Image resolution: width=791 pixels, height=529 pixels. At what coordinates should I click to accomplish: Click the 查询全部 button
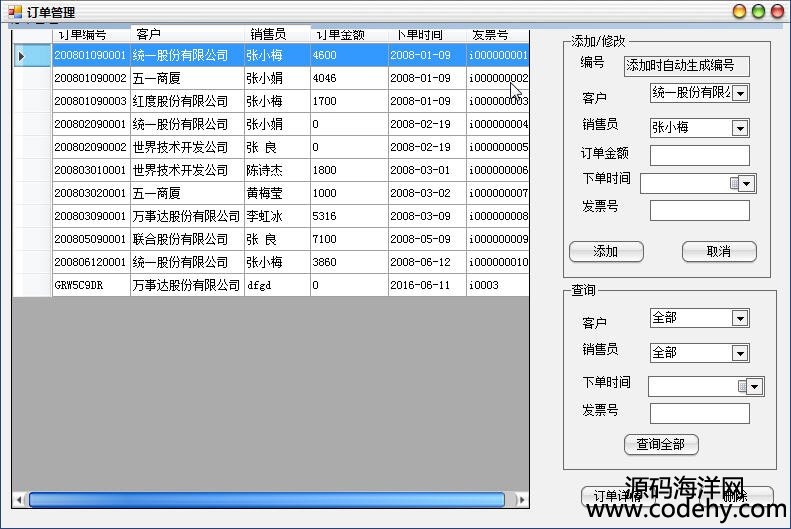pyautogui.click(x=661, y=444)
